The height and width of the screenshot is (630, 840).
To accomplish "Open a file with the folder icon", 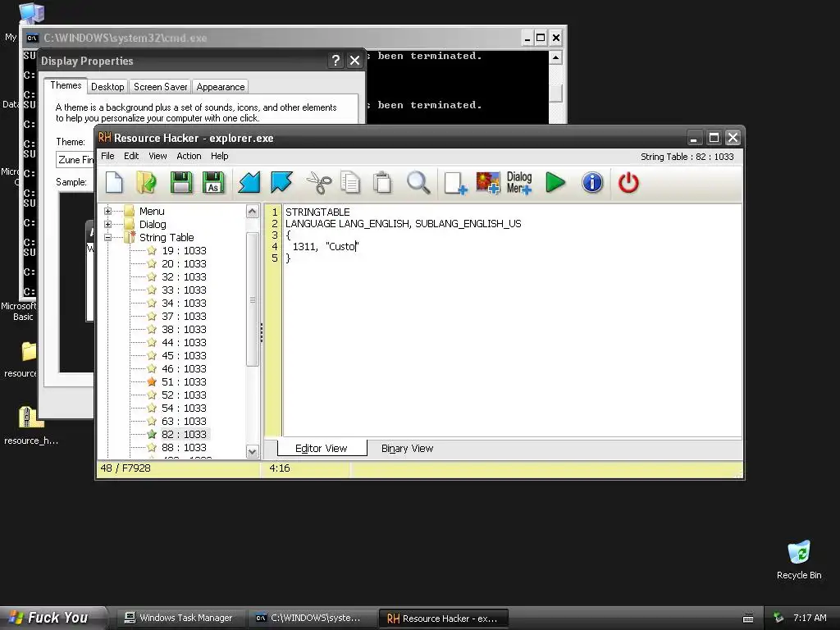I will [x=146, y=183].
